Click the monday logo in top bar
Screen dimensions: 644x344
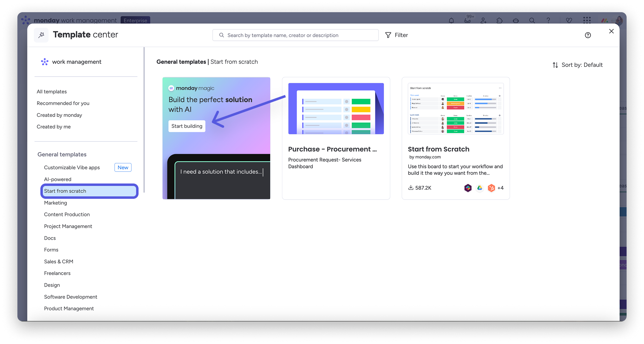tap(605, 21)
